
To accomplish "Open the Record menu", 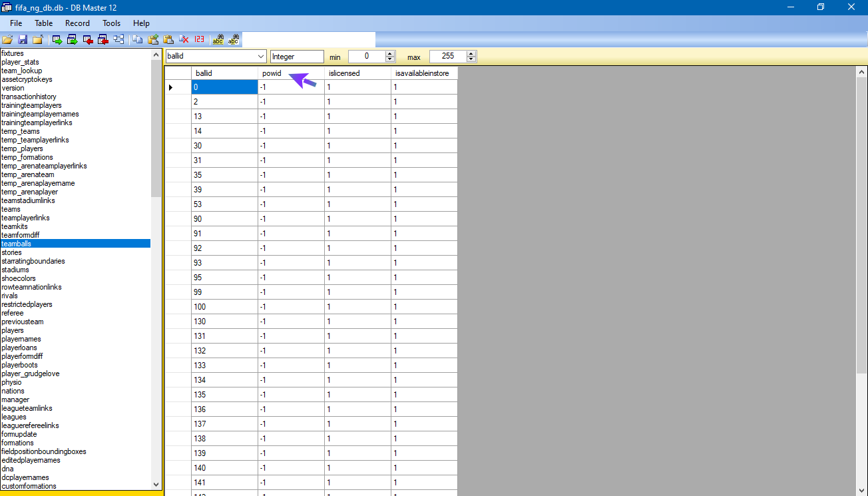I will [77, 23].
